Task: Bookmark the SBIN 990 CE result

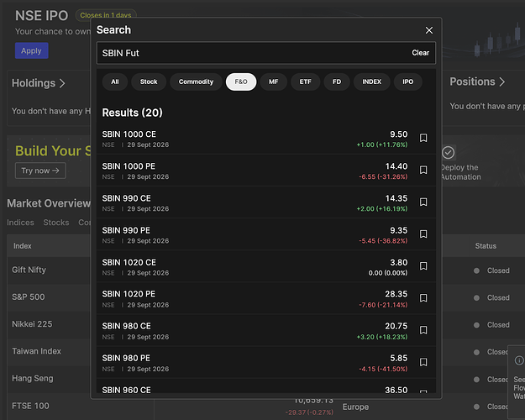Action: [x=423, y=202]
